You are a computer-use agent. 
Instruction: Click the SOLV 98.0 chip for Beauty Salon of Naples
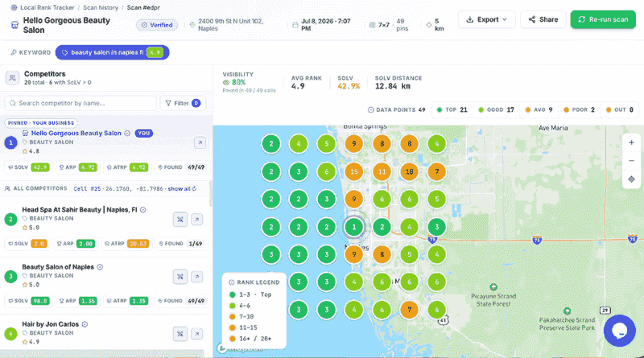point(29,301)
